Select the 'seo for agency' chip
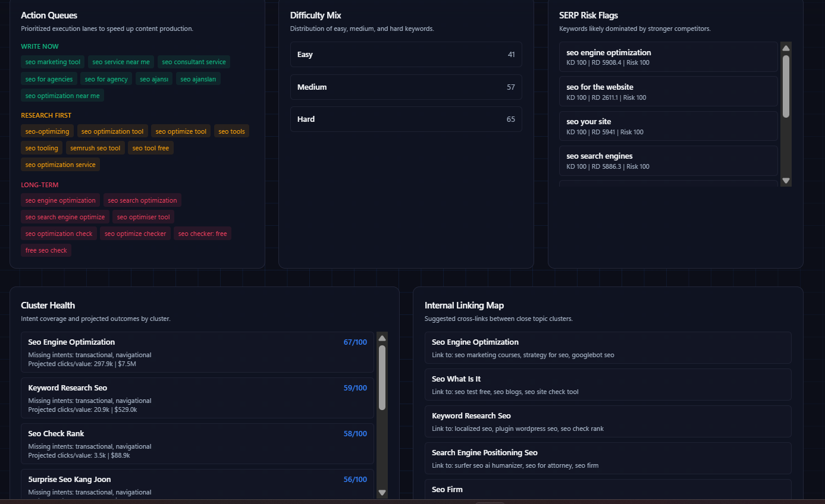The image size is (825, 504). click(x=106, y=78)
